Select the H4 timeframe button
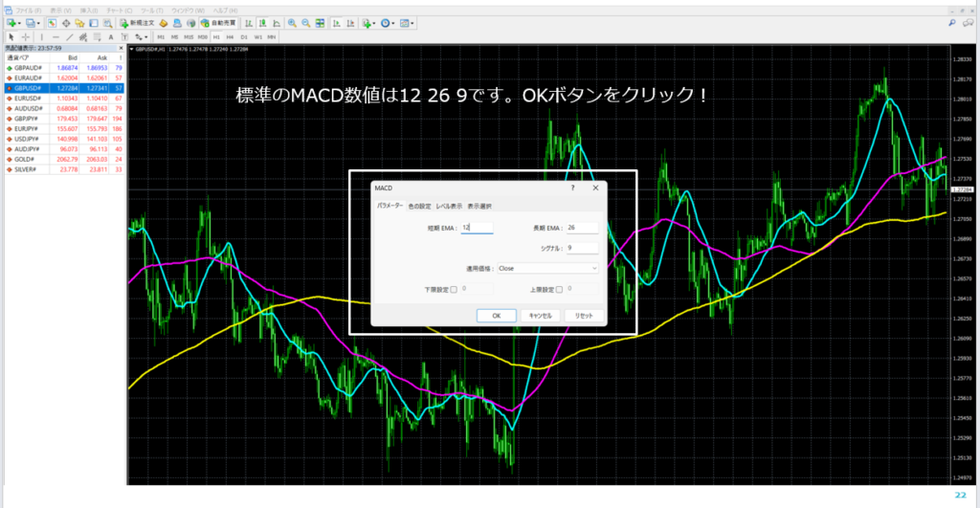This screenshot has width=980, height=508. 230,36
